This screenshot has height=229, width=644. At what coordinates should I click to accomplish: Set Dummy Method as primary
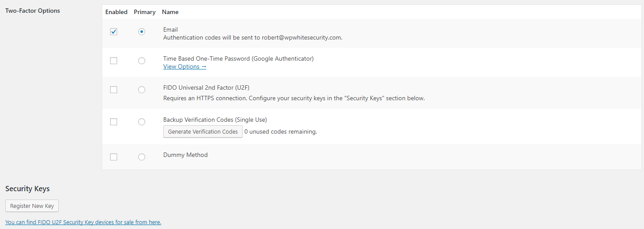(x=141, y=157)
